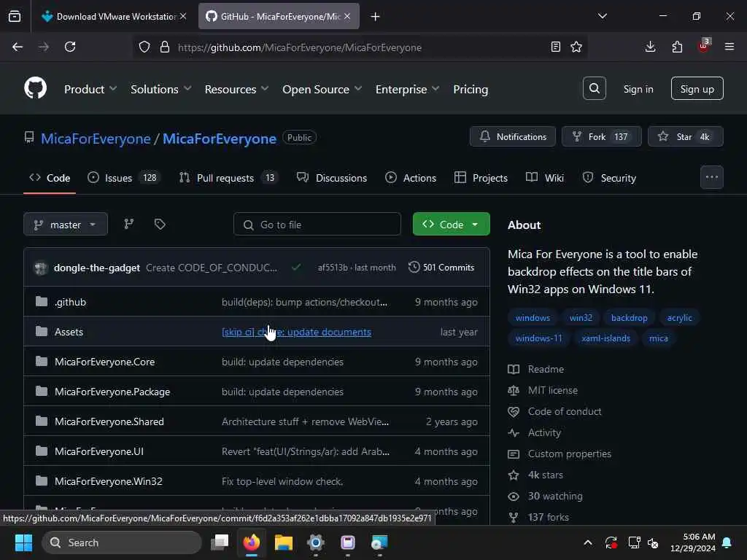Open Windows Start menu button
Viewport: 747px width, 560px height.
tap(23, 542)
